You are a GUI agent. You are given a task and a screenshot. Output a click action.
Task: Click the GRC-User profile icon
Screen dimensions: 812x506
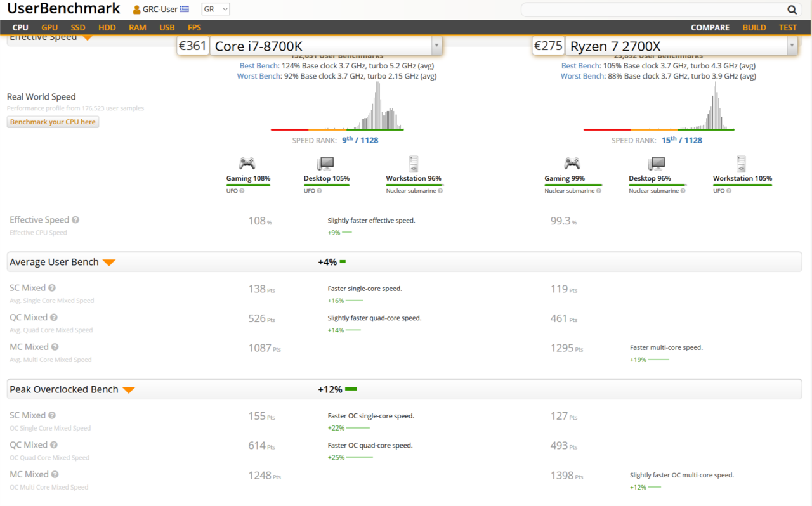pyautogui.click(x=136, y=10)
